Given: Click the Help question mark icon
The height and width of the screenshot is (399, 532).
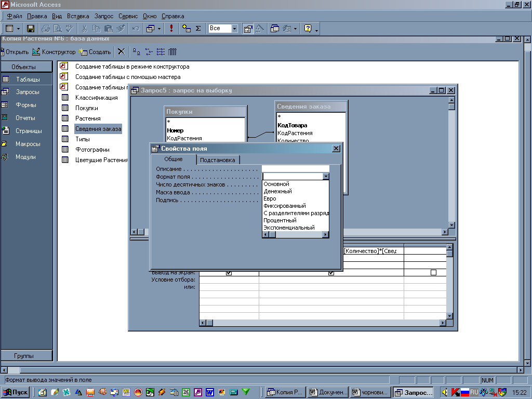Looking at the screenshot, I should click(x=308, y=29).
